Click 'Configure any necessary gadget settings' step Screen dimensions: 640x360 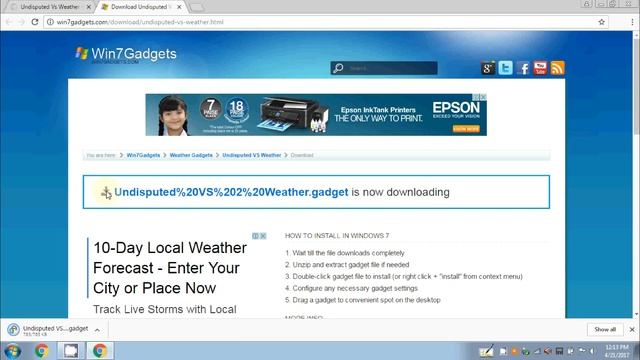(x=355, y=289)
